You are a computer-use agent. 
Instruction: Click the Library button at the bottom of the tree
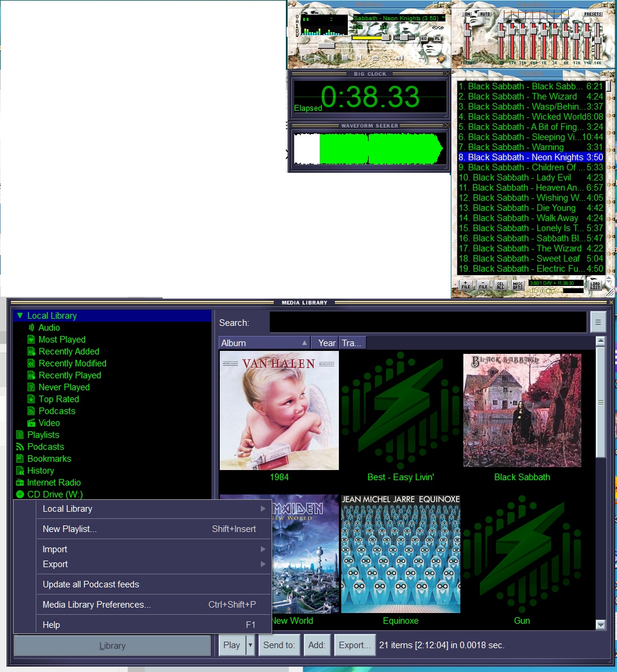pyautogui.click(x=112, y=646)
